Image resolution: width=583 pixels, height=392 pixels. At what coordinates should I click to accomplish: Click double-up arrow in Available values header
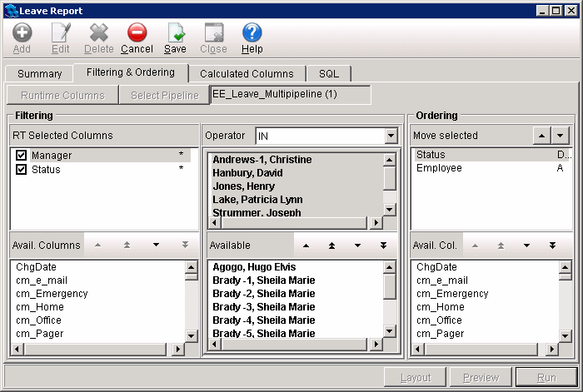click(x=331, y=246)
